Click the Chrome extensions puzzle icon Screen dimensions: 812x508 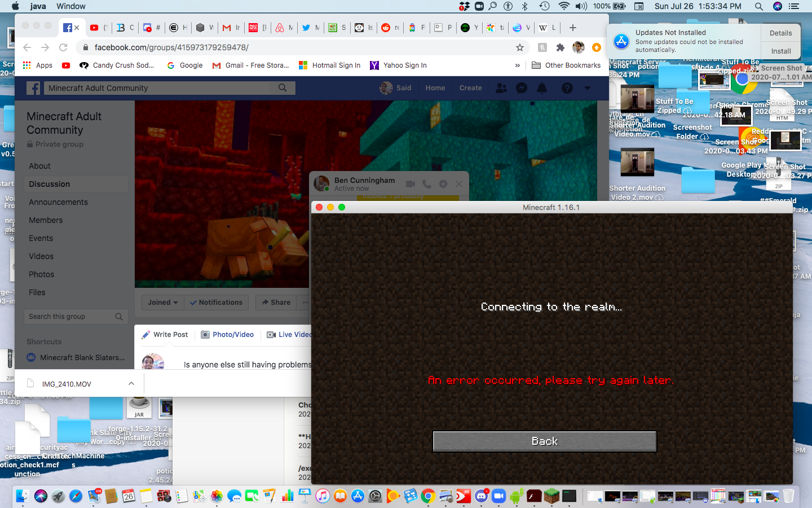tap(560, 47)
